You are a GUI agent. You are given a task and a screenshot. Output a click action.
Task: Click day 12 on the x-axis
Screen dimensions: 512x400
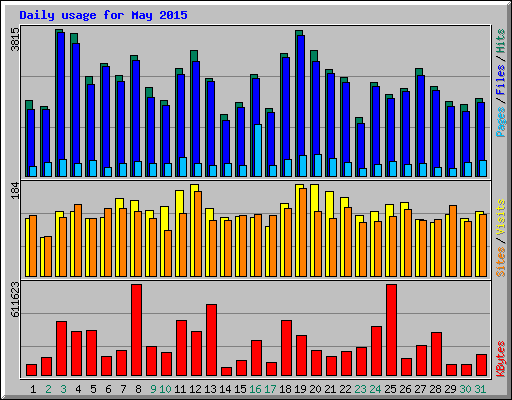[x=195, y=389]
